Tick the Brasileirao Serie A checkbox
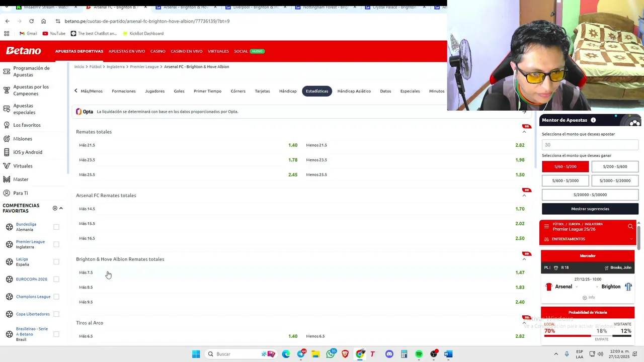 [x=56, y=334]
